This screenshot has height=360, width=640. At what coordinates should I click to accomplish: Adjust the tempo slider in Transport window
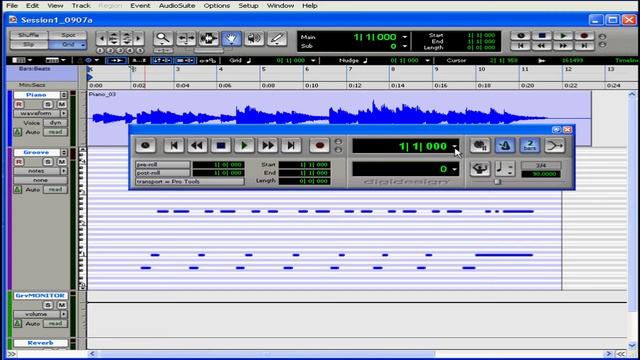point(497,182)
